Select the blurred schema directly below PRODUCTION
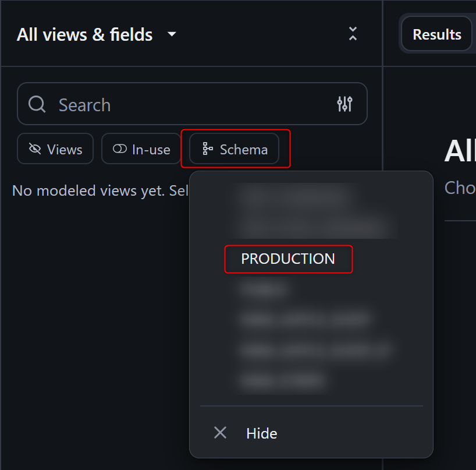Screen dimensions: 476x470 [x=265, y=289]
